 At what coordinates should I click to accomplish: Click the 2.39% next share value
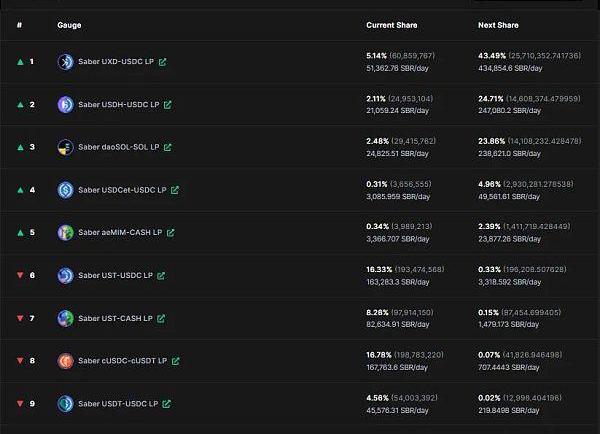489,227
